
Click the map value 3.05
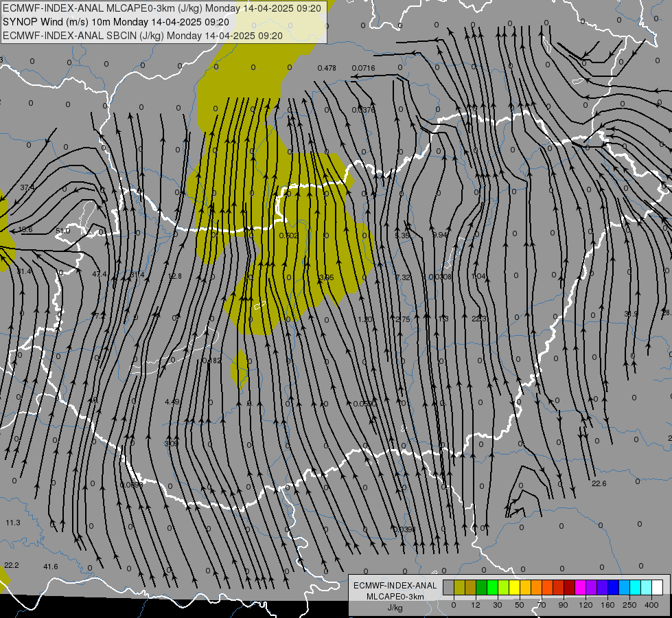pyautogui.click(x=327, y=278)
